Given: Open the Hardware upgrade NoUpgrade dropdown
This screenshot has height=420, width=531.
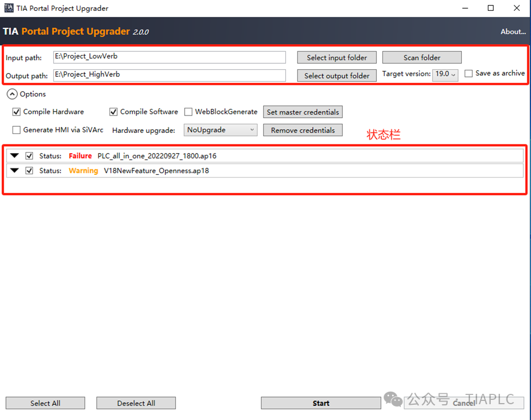Looking at the screenshot, I should 221,130.
